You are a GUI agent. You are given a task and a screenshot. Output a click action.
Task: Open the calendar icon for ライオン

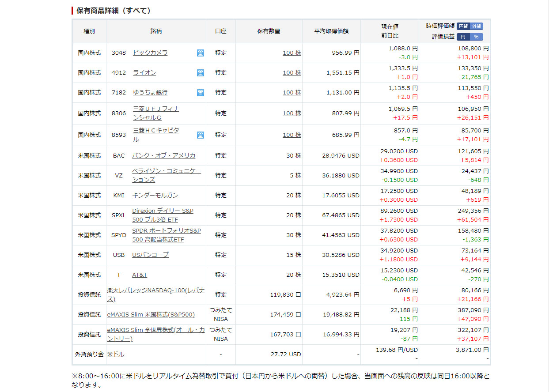(201, 73)
